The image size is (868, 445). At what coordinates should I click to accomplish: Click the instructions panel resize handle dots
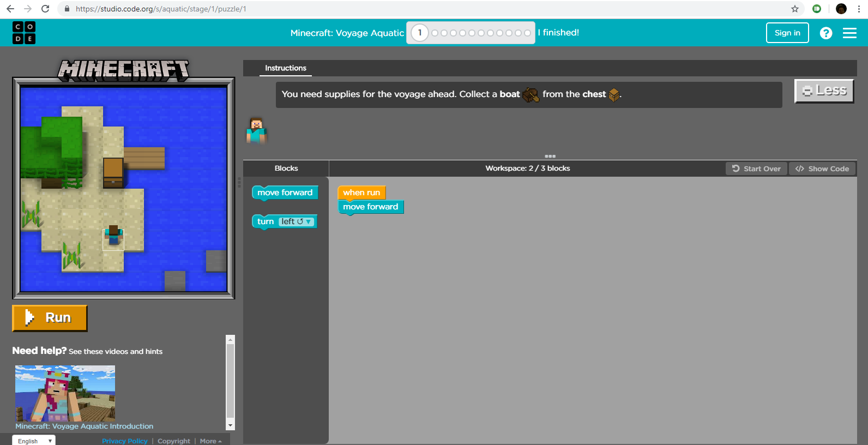coord(550,156)
